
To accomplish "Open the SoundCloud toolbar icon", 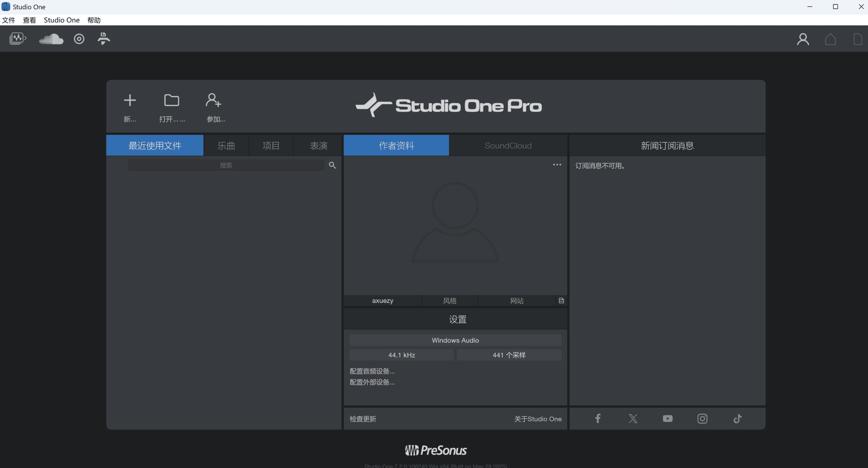I will [51, 39].
